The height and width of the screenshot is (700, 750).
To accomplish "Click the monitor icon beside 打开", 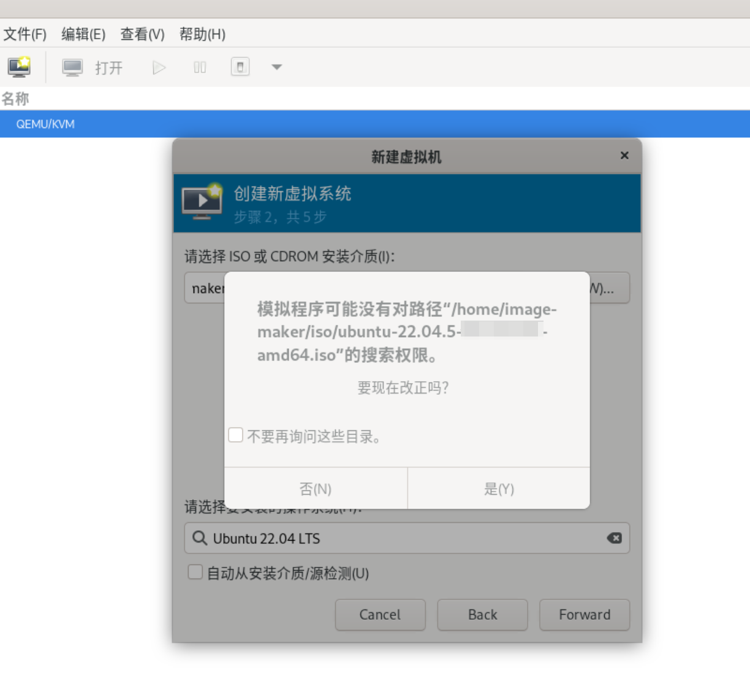I will pyautogui.click(x=72, y=67).
